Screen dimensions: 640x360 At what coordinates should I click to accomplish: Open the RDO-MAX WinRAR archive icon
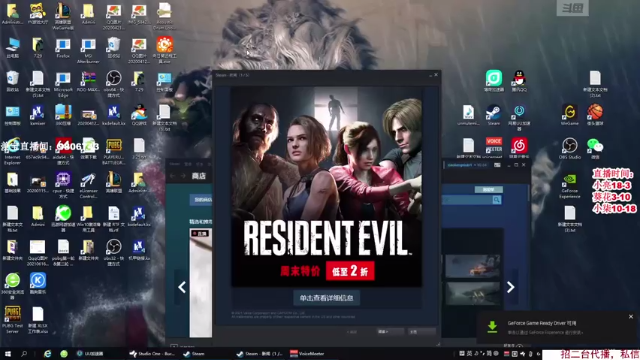(x=88, y=81)
